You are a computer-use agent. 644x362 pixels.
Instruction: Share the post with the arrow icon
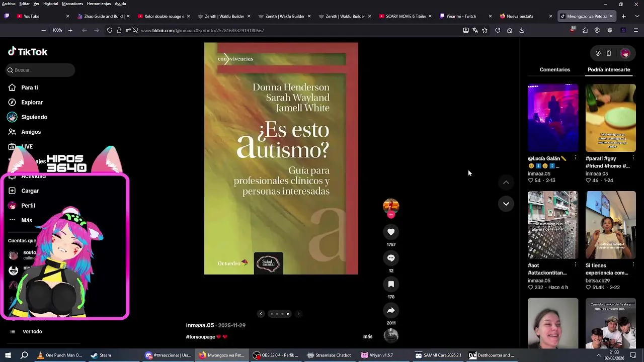[391, 310]
